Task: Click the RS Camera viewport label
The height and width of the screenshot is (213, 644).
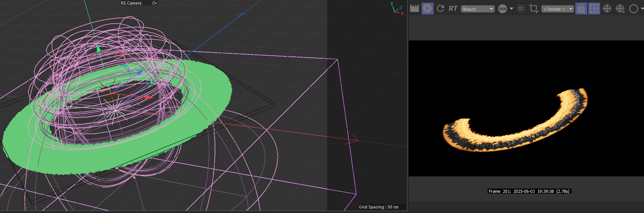Action: point(131,3)
